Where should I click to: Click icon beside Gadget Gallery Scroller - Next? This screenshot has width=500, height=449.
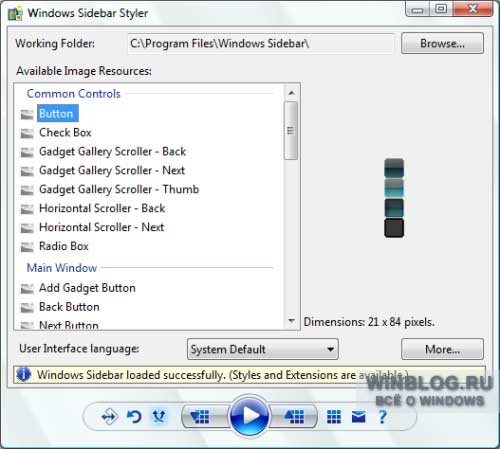tap(27, 171)
